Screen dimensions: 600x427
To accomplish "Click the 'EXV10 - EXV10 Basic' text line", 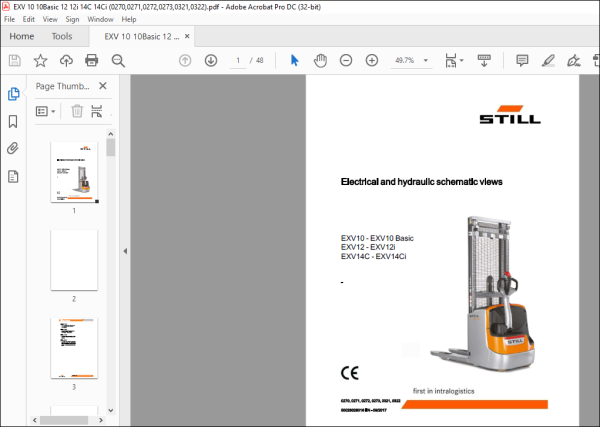I will click(377, 238).
